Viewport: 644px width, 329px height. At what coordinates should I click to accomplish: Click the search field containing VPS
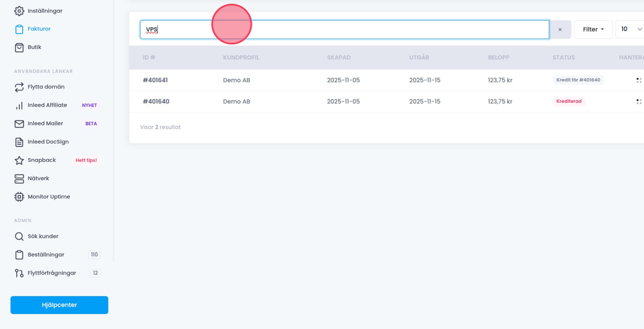point(344,30)
